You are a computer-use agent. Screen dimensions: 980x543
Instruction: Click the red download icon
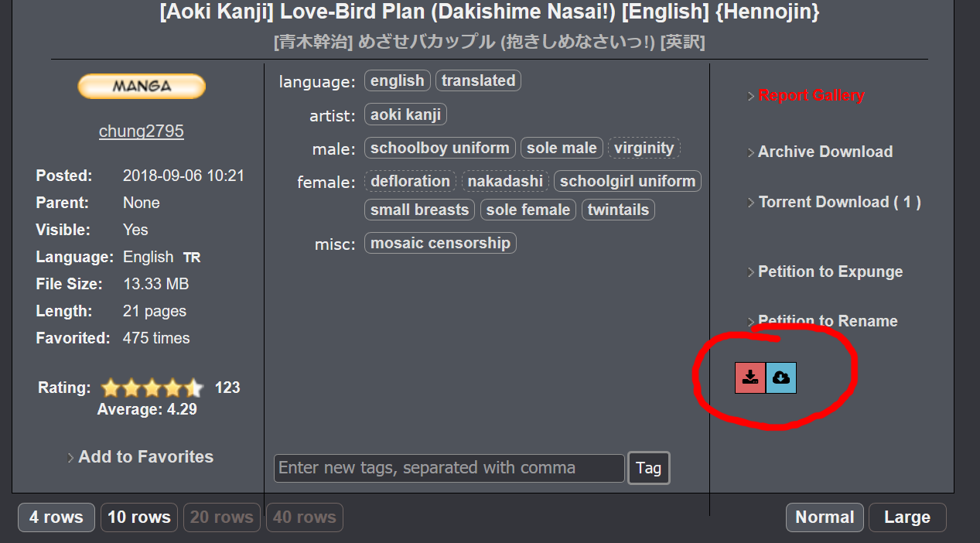pyautogui.click(x=750, y=377)
